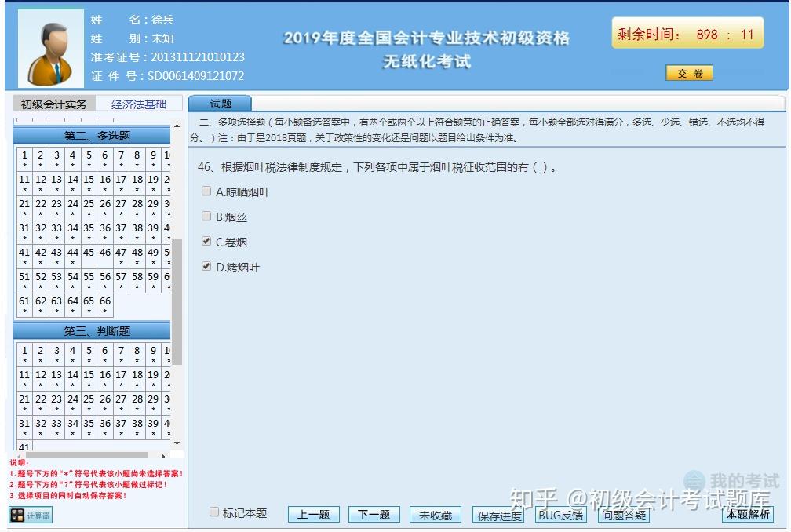Jump to multiple-choice question 9

(153, 159)
